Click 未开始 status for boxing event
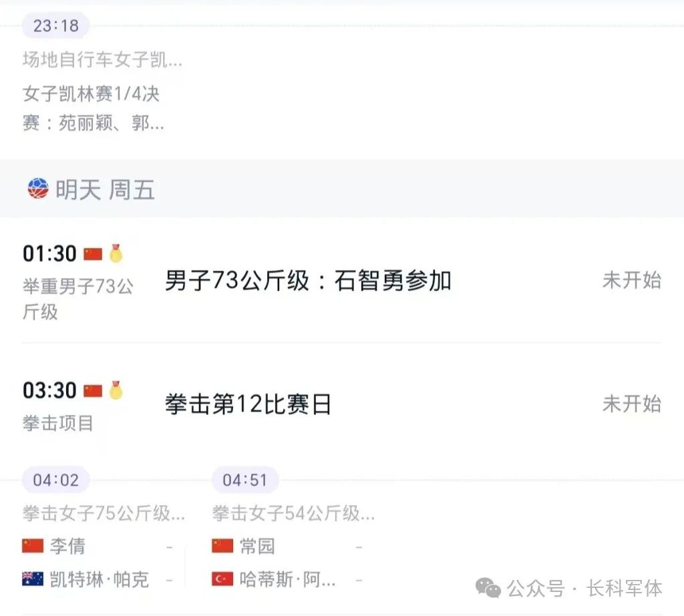This screenshot has height=616, width=684. pyautogui.click(x=631, y=404)
